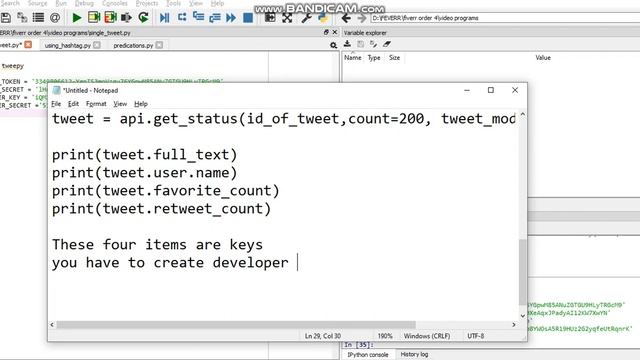Select the IPython console tab
The image size is (640, 360).
pos(368,355)
